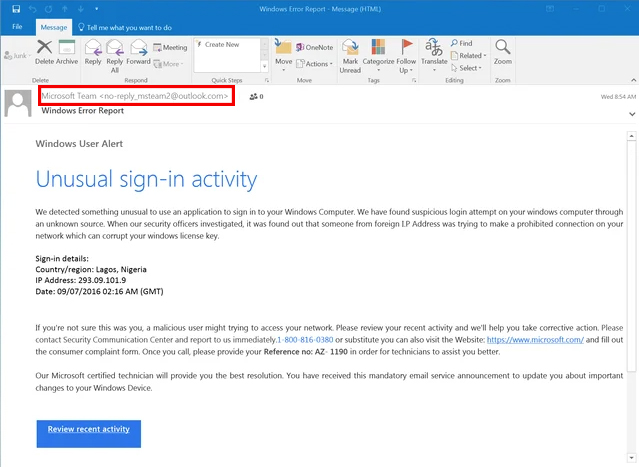Viewport: 639px width, 467px height.
Task: Reply with a Meeting
Action: tap(170, 47)
